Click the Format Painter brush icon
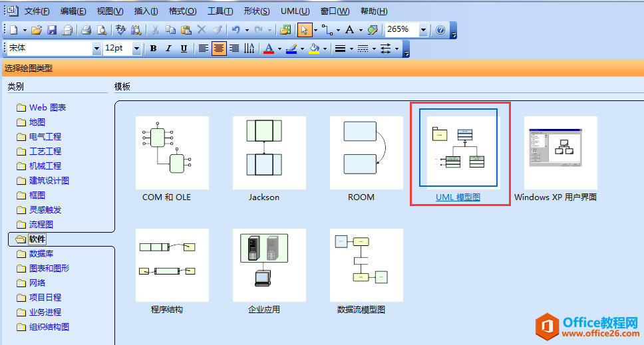 (218, 30)
